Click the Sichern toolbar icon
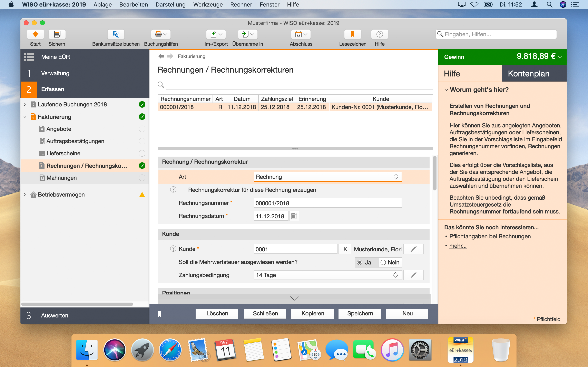 coord(57,34)
